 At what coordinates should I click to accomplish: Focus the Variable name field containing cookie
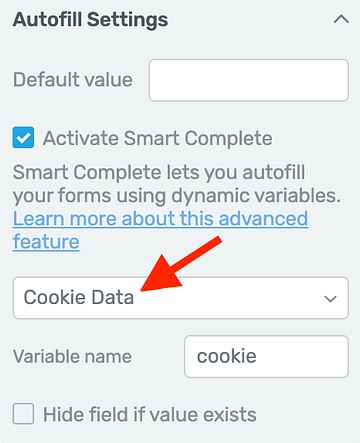266,356
